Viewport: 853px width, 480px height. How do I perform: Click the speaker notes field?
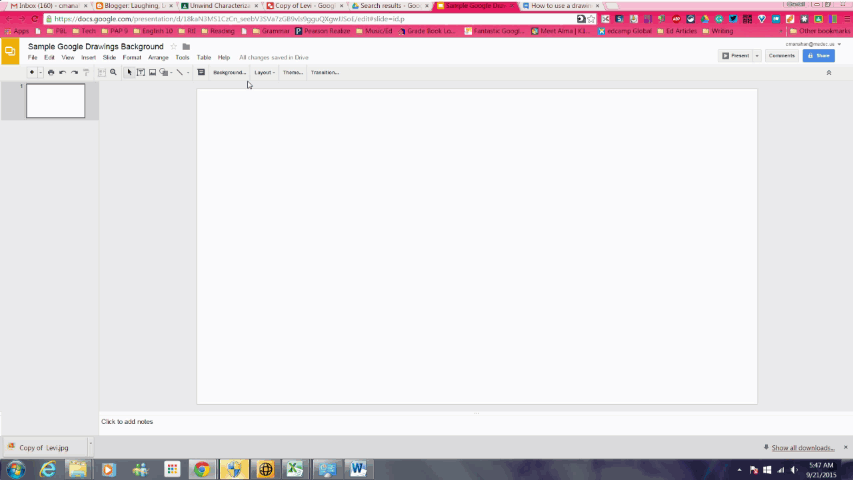point(476,422)
